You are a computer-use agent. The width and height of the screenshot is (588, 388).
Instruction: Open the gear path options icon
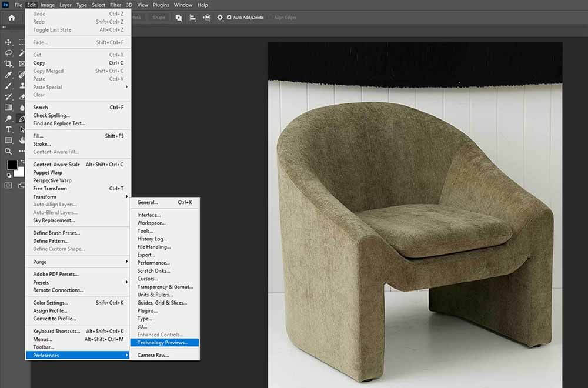(220, 18)
